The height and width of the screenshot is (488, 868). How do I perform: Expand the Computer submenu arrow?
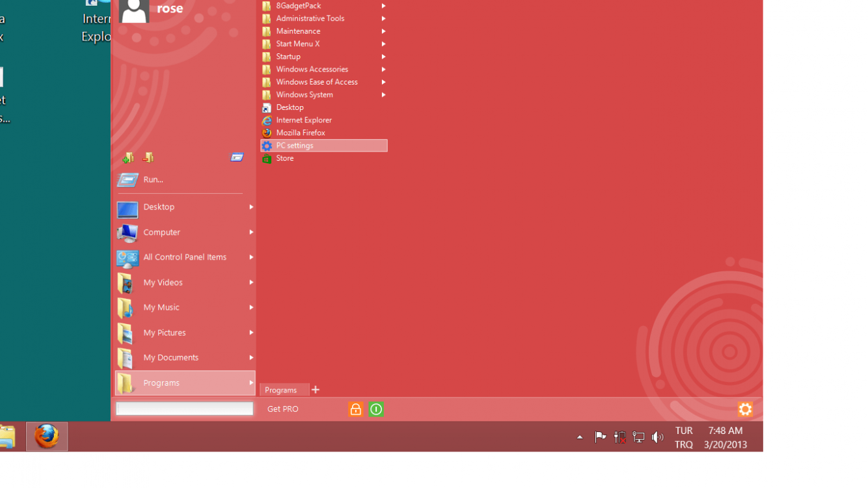pyautogui.click(x=251, y=232)
